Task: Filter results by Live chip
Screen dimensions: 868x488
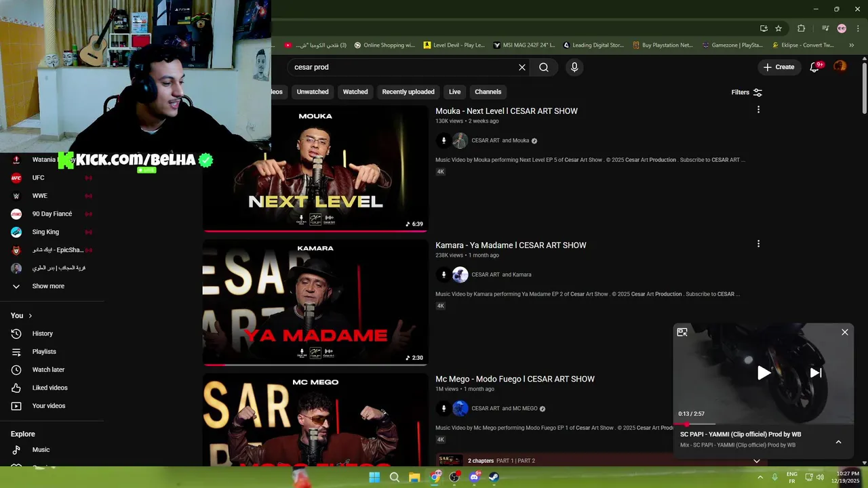Action: [454, 92]
